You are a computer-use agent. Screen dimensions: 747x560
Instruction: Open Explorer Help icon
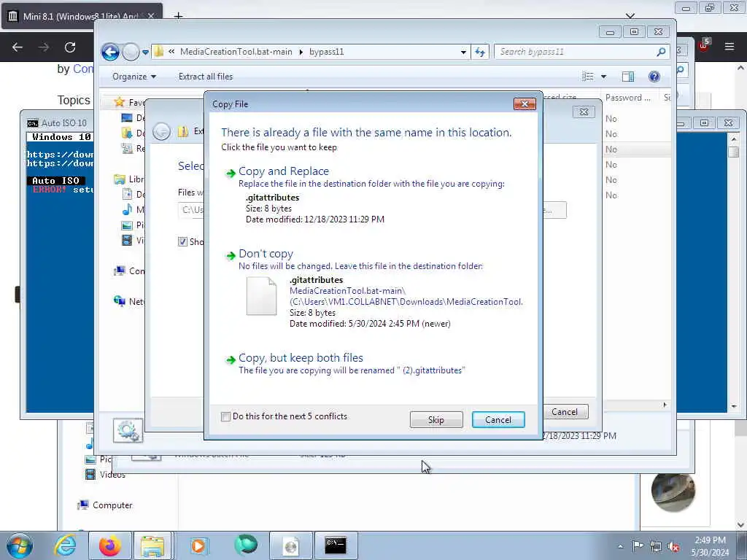[654, 76]
